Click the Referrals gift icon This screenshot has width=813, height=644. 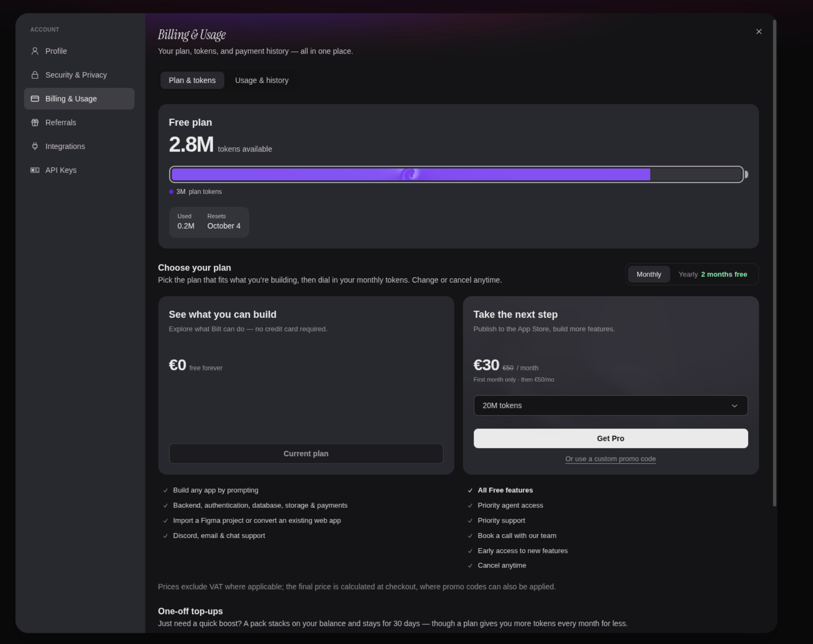(35, 122)
